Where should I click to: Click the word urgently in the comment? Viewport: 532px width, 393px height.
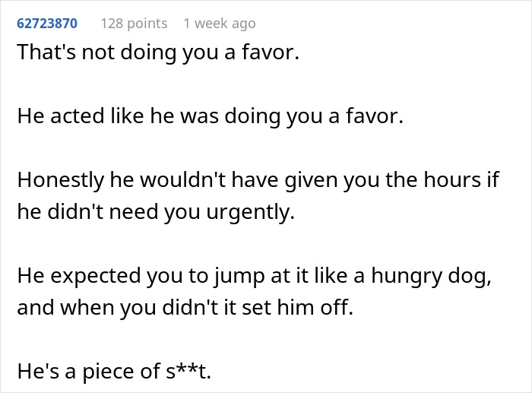point(250,212)
